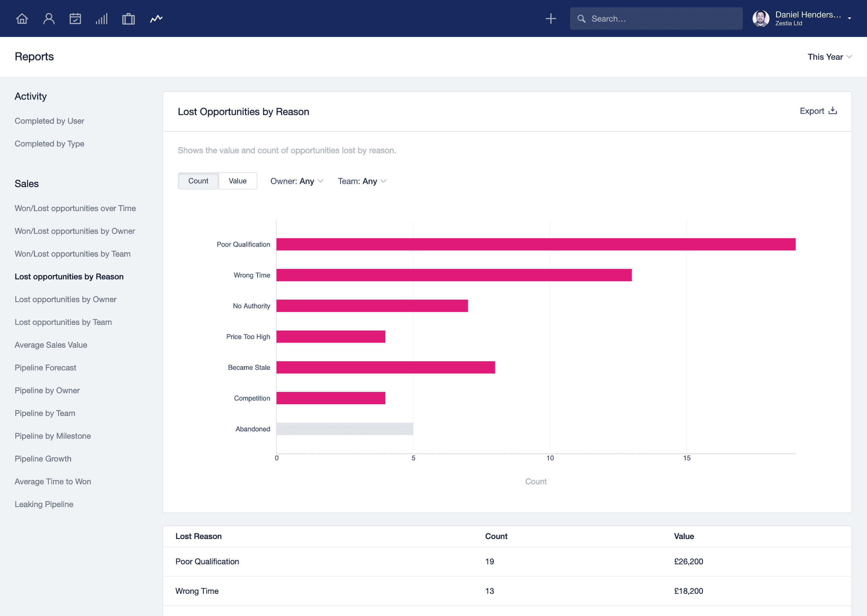Image resolution: width=867 pixels, height=616 pixels.
Task: Open the contacts person icon
Action: click(x=48, y=19)
